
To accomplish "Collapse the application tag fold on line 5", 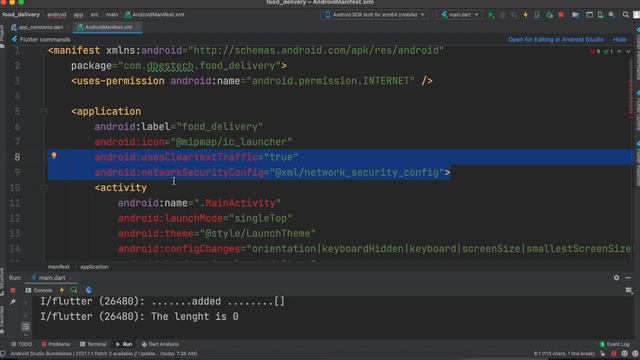I will [x=44, y=111].
